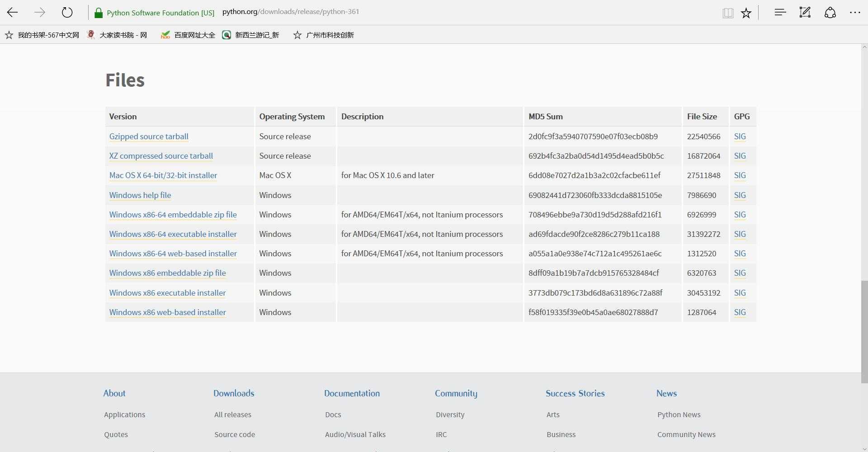Image resolution: width=868 pixels, height=452 pixels.
Task: Open Diversity footer link
Action: pos(450,414)
